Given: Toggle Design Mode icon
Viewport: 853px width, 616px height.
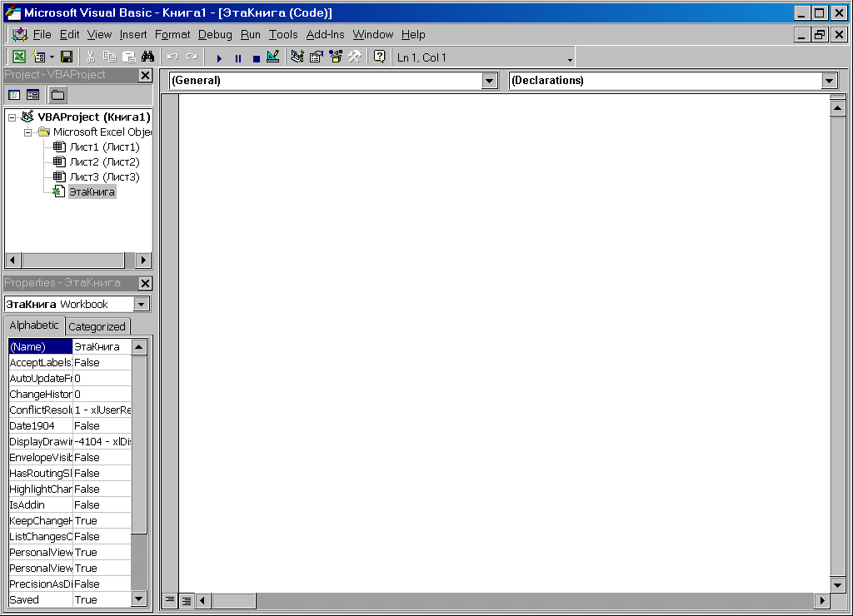Looking at the screenshot, I should coord(273,57).
